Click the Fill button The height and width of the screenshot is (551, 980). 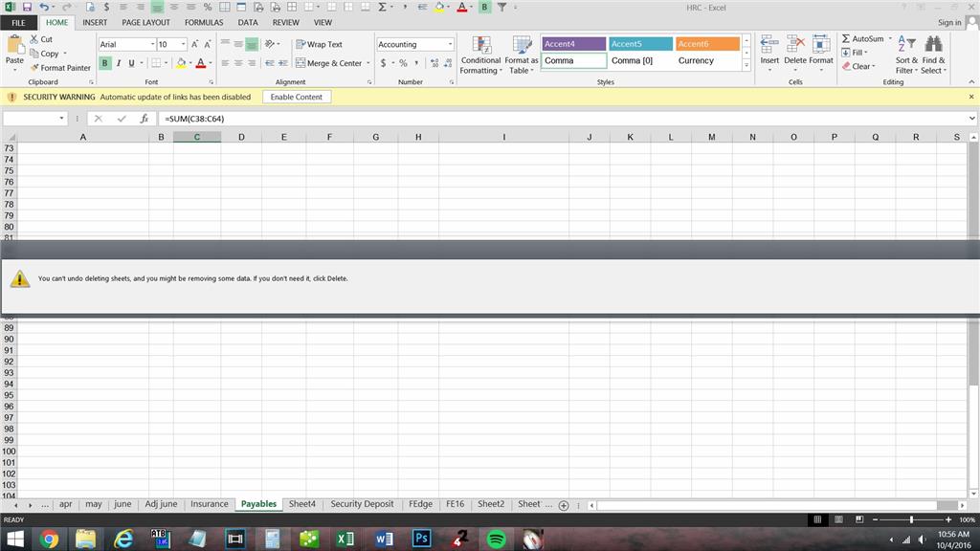(855, 53)
